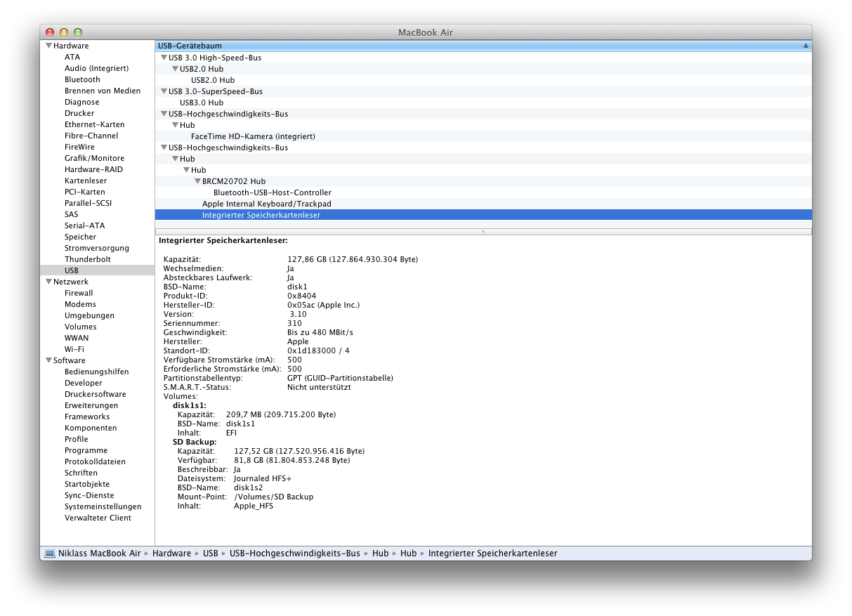This screenshot has height=616, width=852.
Task: Select ATA in the Hardware list
Action: (x=72, y=57)
